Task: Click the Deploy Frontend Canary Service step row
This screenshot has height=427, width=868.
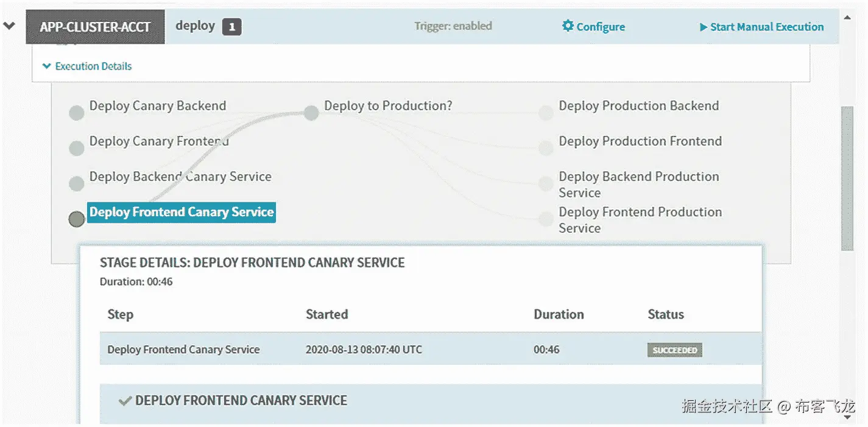Action: click(x=426, y=350)
